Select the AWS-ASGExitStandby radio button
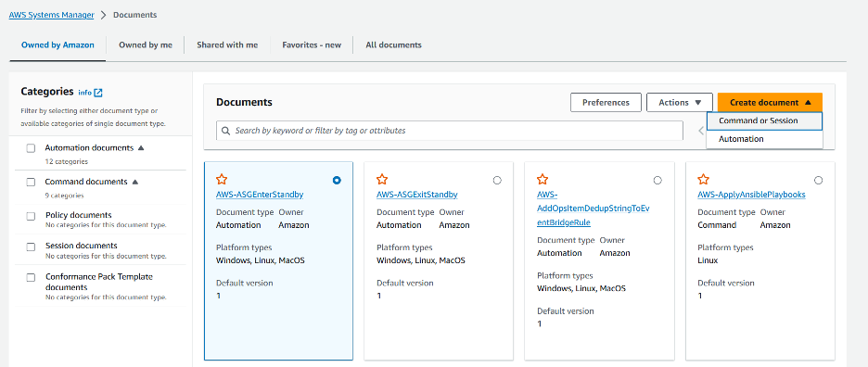 (497, 181)
